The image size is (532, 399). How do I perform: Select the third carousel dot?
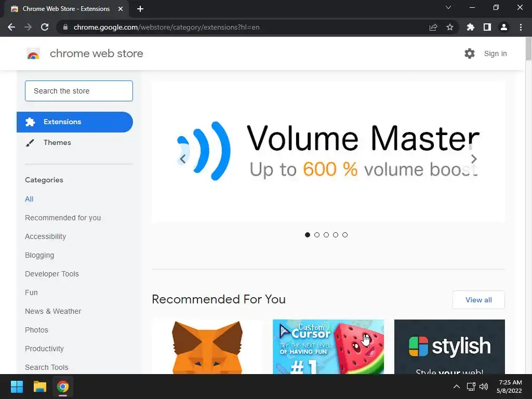click(326, 235)
